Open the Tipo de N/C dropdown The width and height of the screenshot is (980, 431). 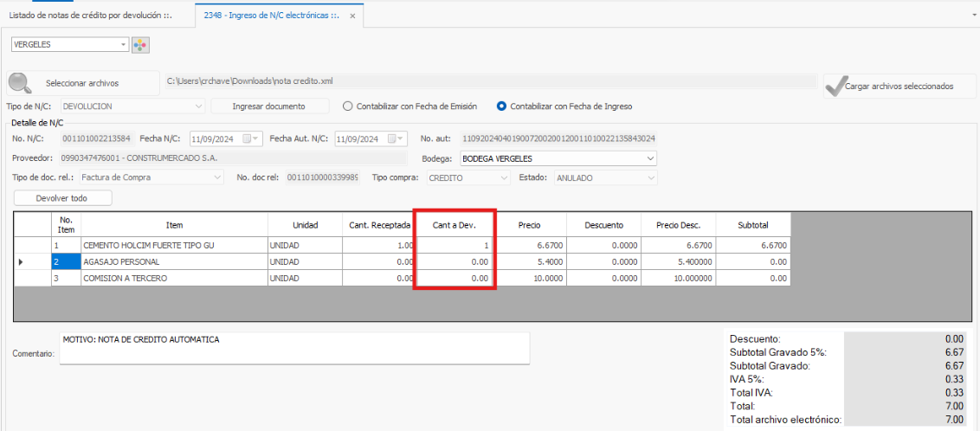click(199, 106)
